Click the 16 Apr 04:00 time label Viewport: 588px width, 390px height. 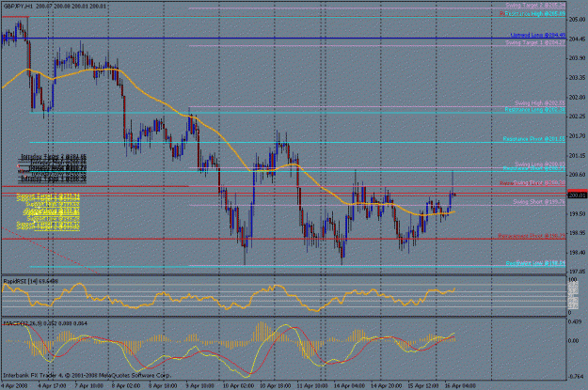[x=460, y=385]
